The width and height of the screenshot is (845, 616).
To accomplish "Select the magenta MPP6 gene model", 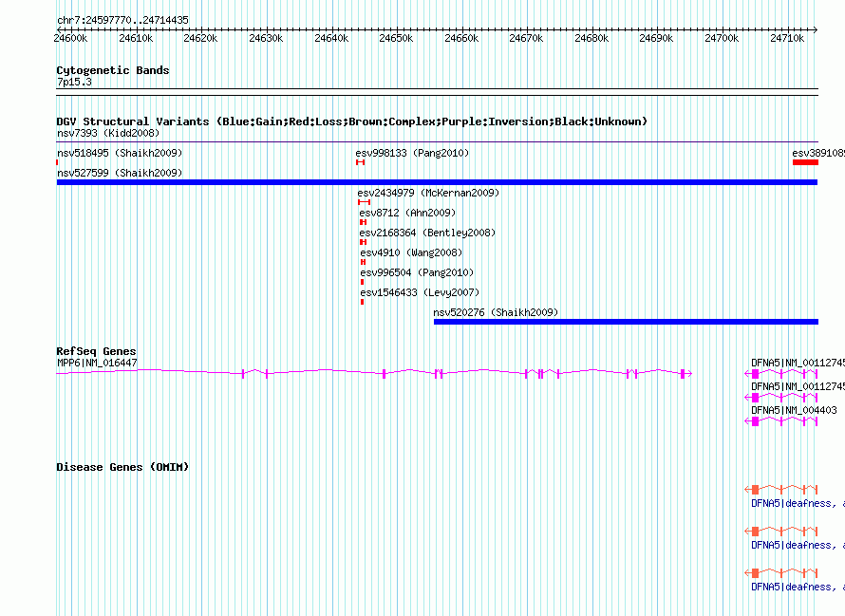I will 374,373.
